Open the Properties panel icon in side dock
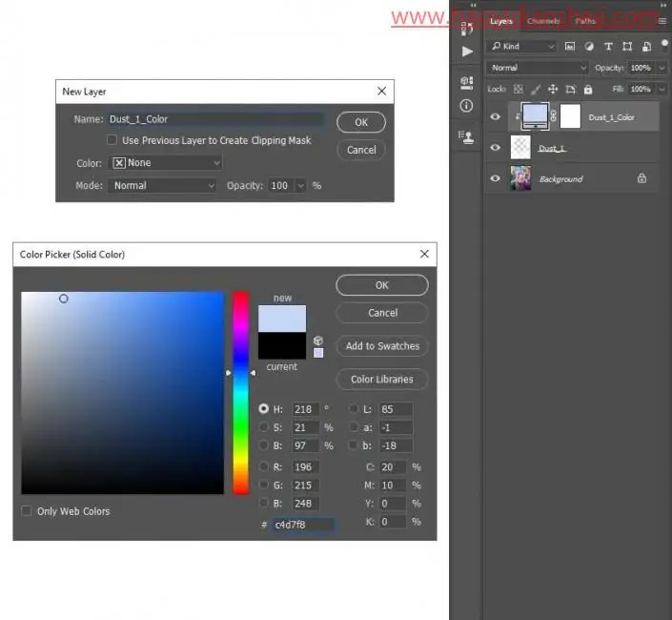This screenshot has height=620, width=672. coord(467,82)
